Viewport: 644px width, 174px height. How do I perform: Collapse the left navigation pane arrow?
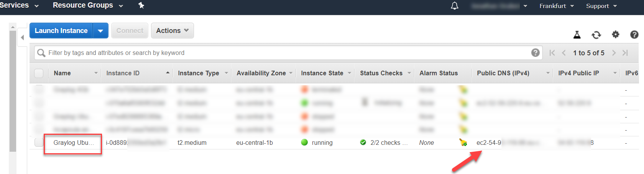(x=22, y=37)
